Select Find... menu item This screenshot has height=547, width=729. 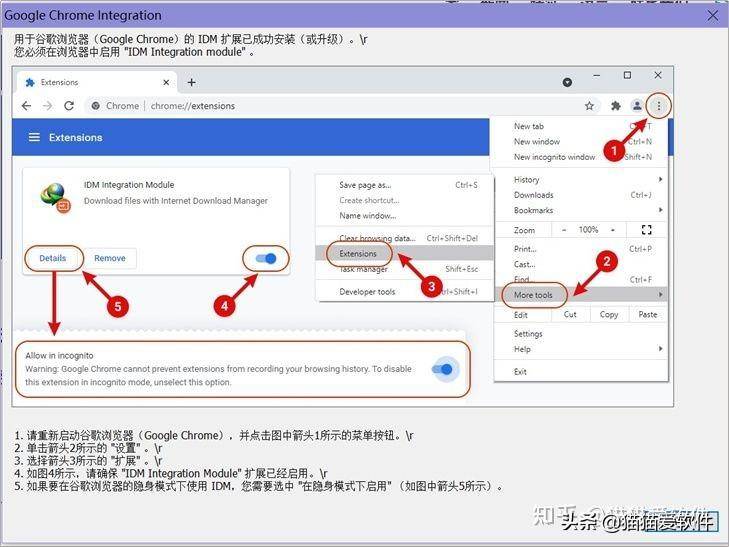point(581,279)
